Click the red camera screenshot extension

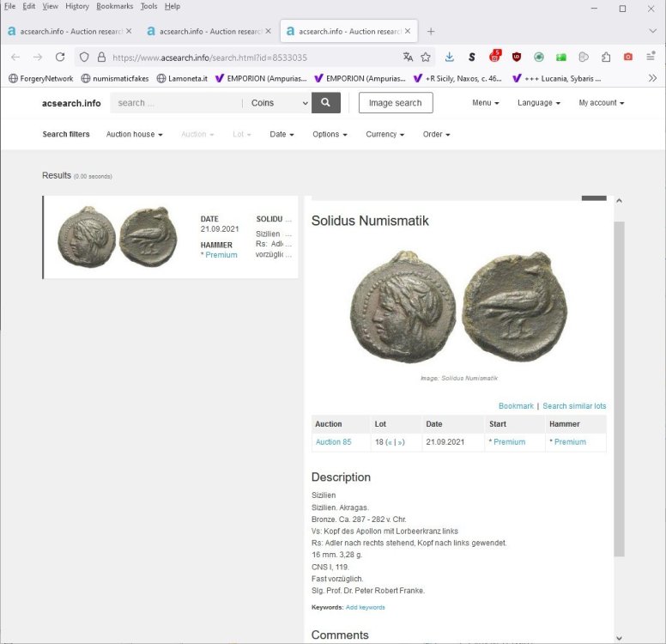tap(628, 58)
